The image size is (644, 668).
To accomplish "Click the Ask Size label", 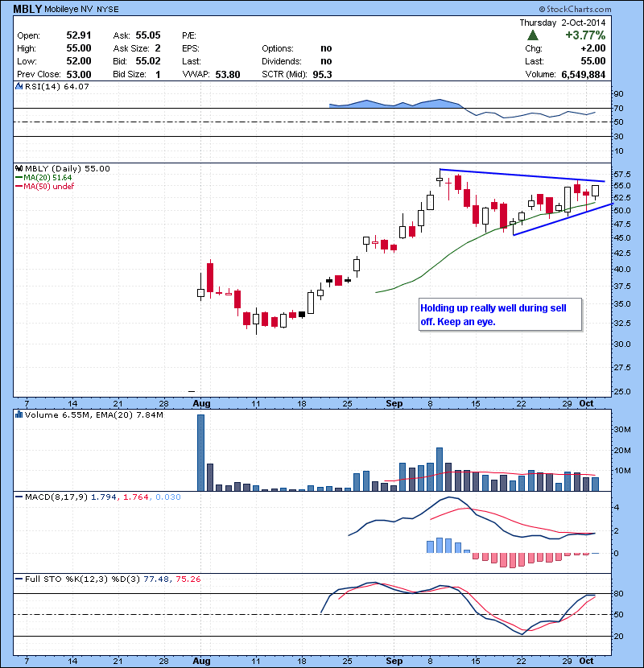I will (131, 48).
